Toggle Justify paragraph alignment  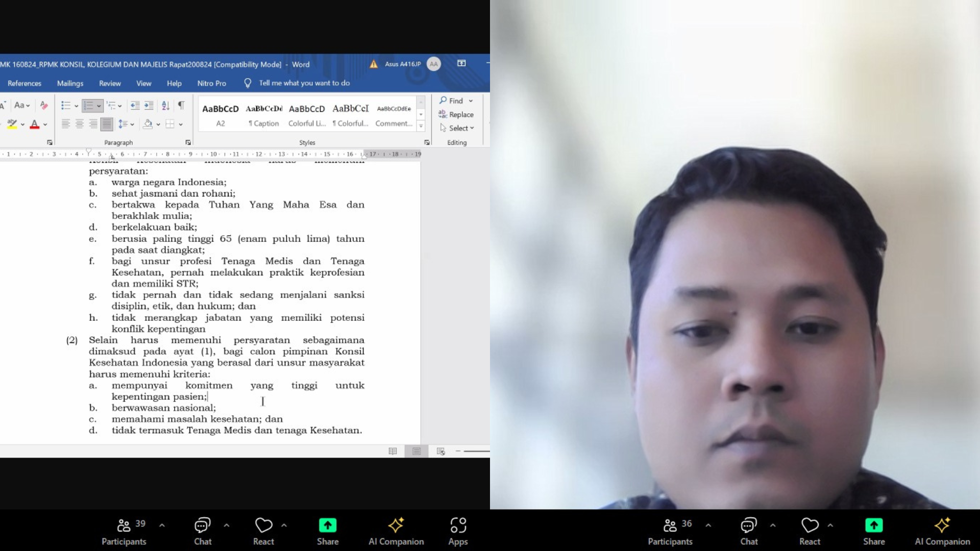click(107, 124)
